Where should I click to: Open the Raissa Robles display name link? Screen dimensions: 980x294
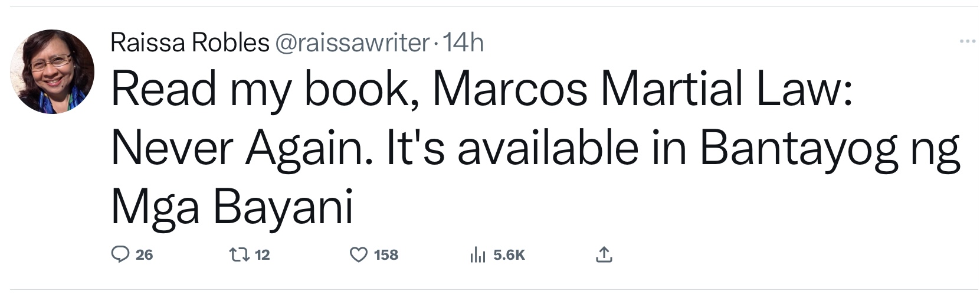189,43
